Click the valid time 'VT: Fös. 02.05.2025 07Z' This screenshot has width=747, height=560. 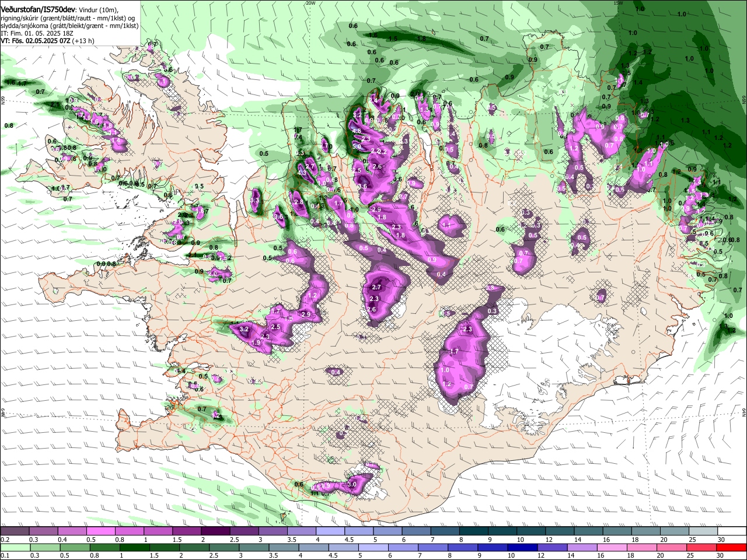coord(35,41)
